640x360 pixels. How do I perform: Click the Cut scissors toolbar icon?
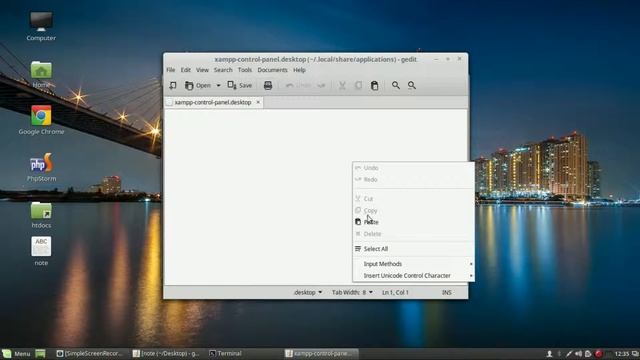click(x=342, y=85)
